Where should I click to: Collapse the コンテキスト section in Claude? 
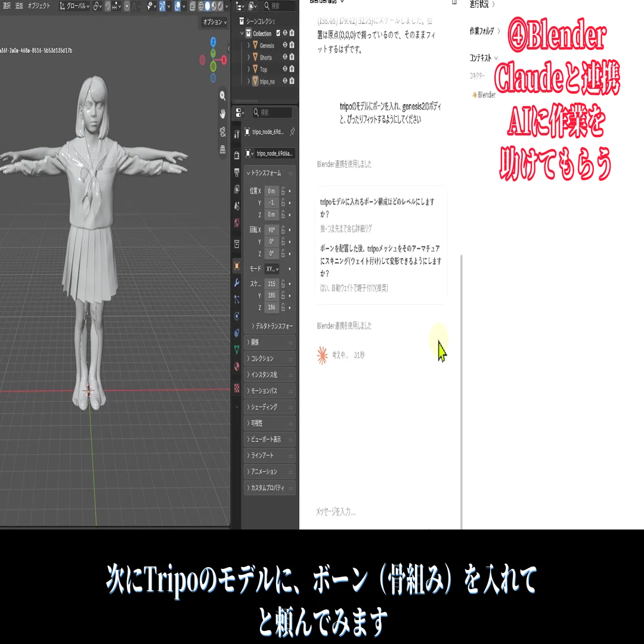coord(484,58)
